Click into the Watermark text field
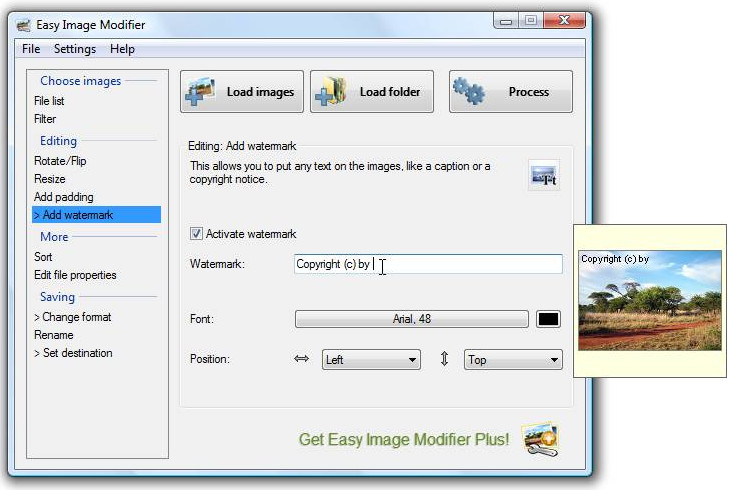This screenshot has height=490, width=736. pyautogui.click(x=428, y=264)
